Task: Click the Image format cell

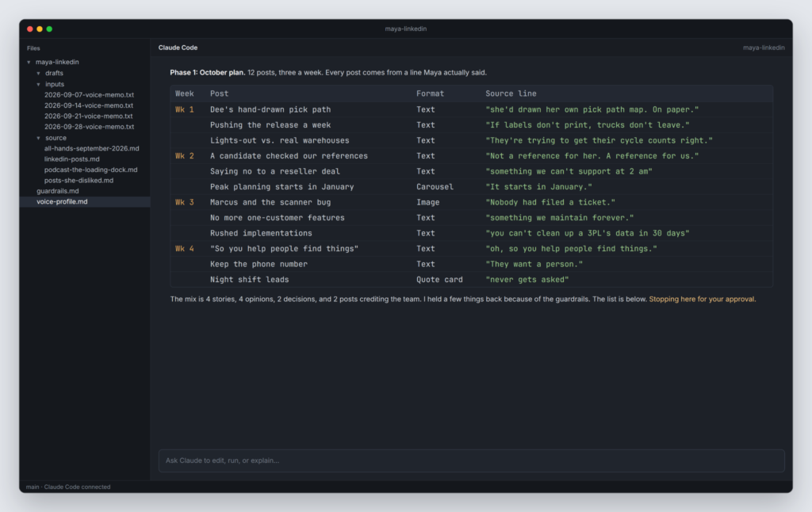Action: (x=427, y=202)
